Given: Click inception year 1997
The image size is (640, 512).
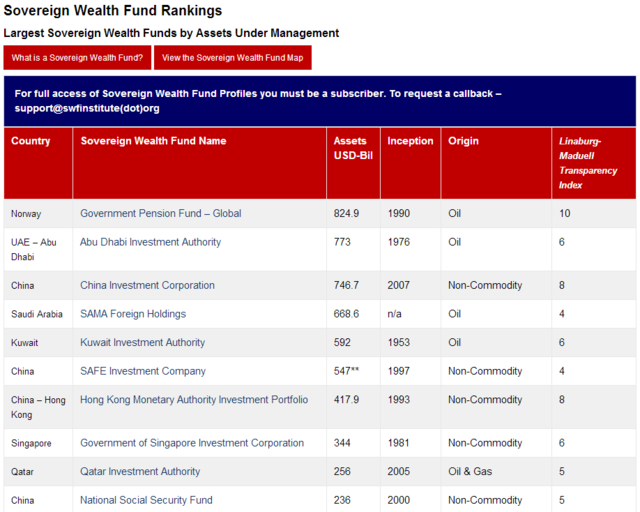Looking at the screenshot, I should (398, 371).
